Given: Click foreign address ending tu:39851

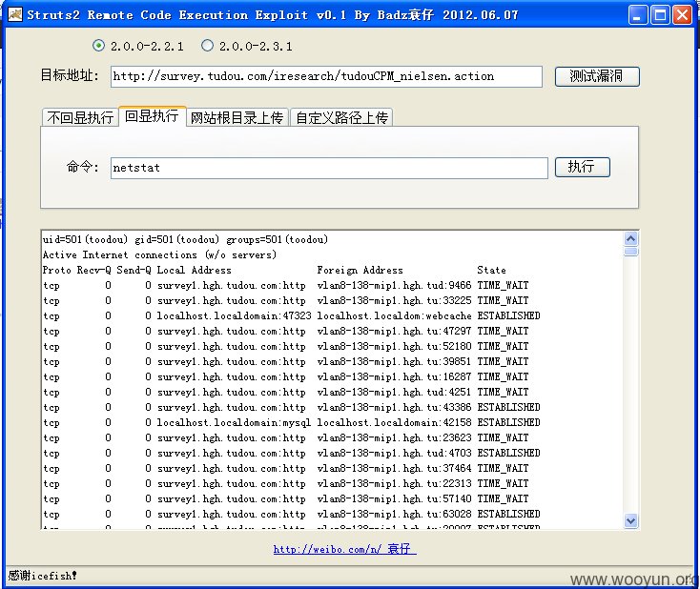Looking at the screenshot, I should coord(394,361).
